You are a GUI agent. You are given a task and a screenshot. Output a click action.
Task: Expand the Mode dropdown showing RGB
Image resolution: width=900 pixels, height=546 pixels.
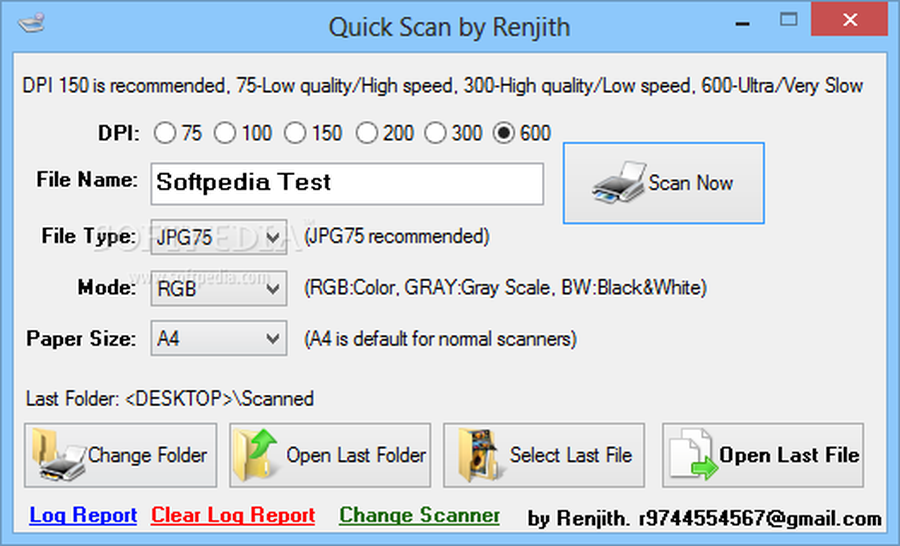click(x=219, y=288)
